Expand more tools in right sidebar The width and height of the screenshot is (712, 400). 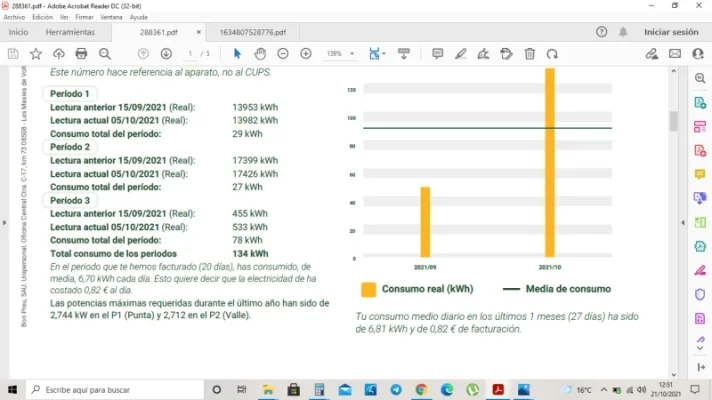pyautogui.click(x=700, y=348)
